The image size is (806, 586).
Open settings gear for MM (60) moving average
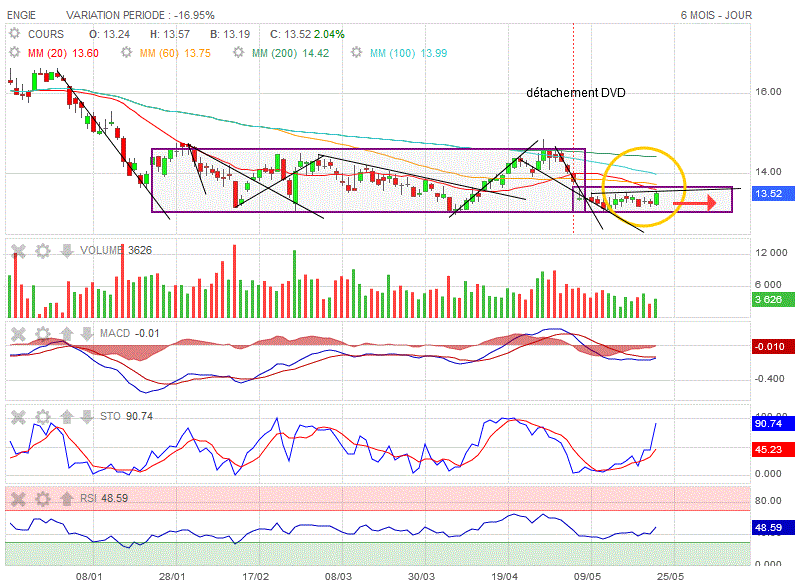tap(128, 52)
